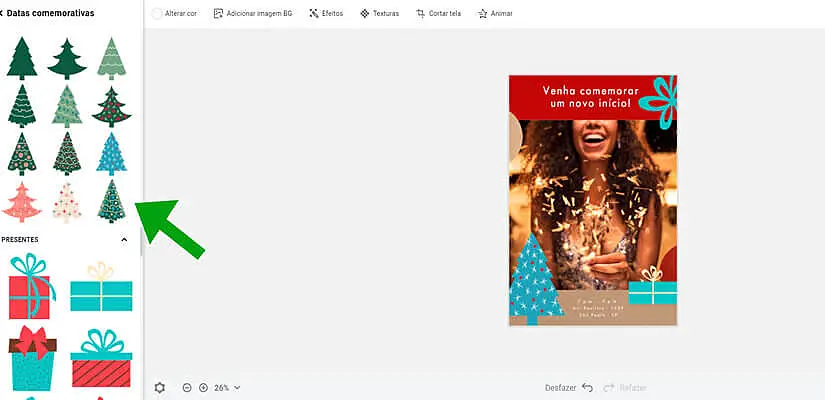This screenshot has height=400, width=825.
Task: Open the settings gear icon
Action: 160,388
